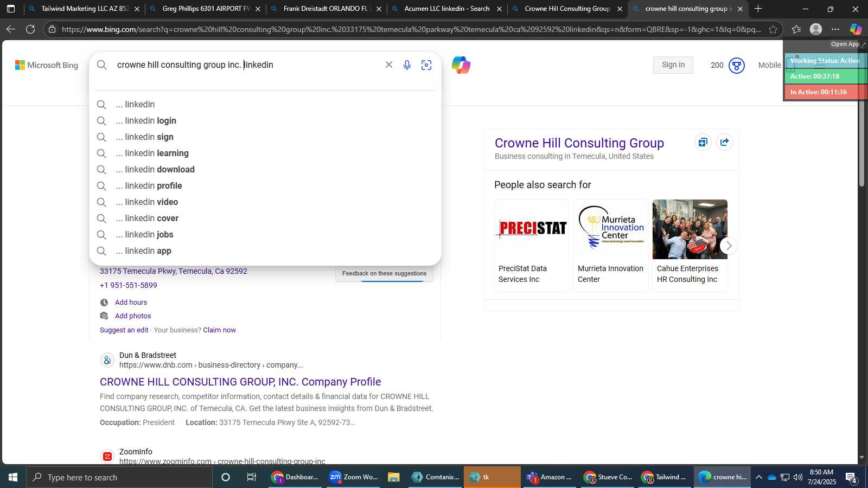Click Add hours link
Image resolution: width=868 pixels, height=488 pixels.
pos(131,302)
